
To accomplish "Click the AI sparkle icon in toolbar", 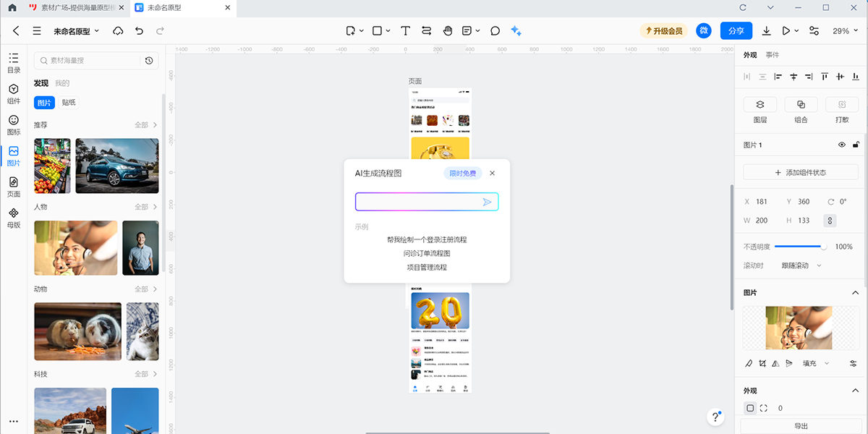I will click(516, 31).
